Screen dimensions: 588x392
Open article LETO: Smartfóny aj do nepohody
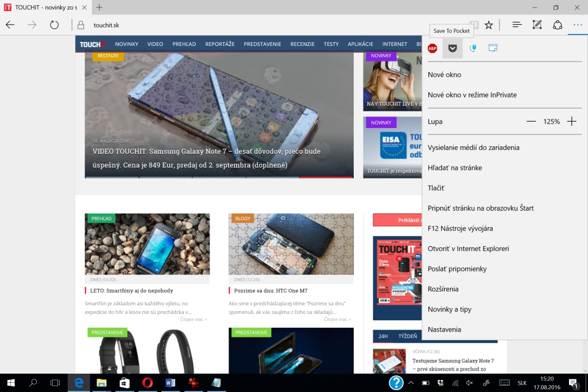tap(131, 290)
